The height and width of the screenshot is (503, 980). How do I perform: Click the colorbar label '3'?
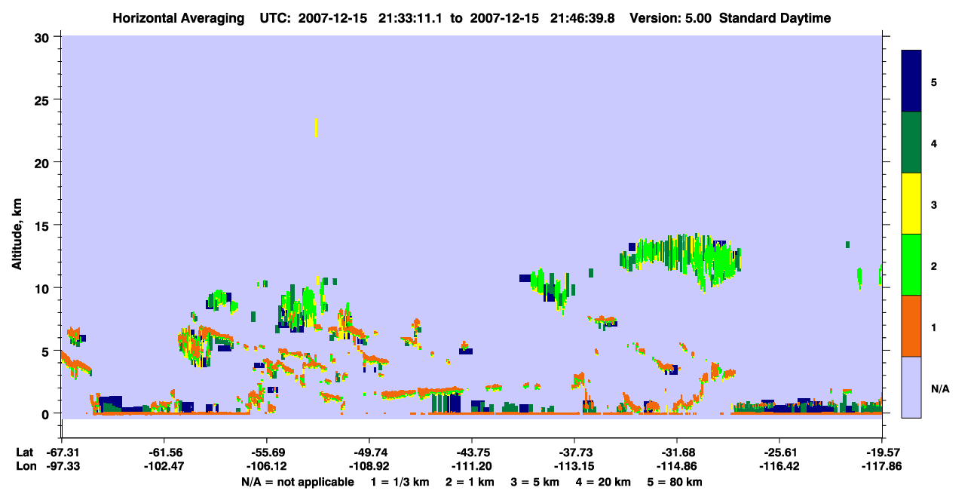[x=933, y=204]
